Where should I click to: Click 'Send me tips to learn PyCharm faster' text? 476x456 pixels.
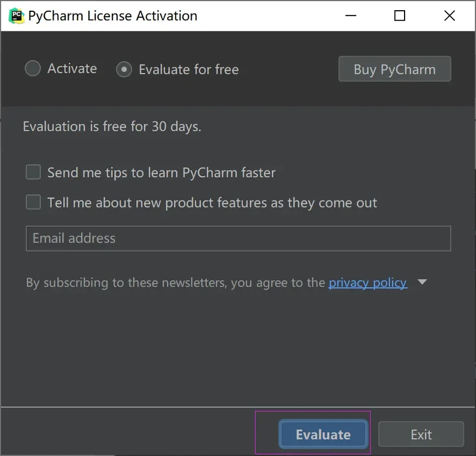click(161, 173)
